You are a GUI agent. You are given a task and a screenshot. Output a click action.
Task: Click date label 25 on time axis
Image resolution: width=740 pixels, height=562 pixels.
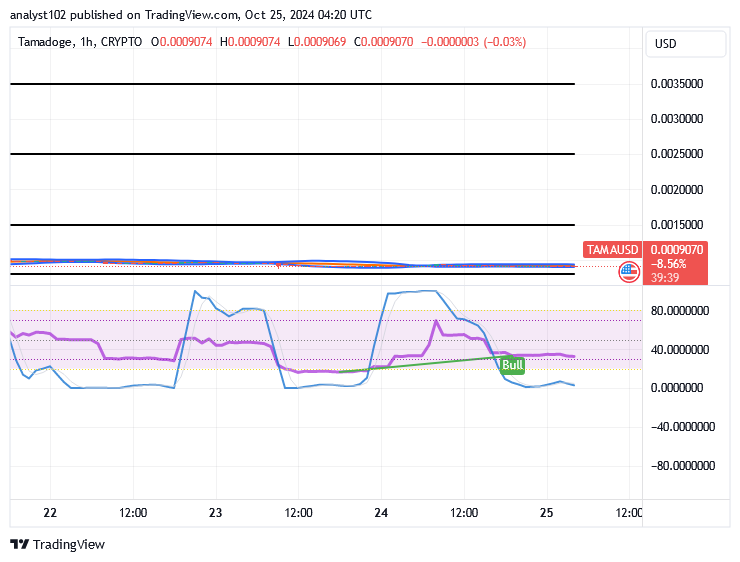[x=547, y=513]
